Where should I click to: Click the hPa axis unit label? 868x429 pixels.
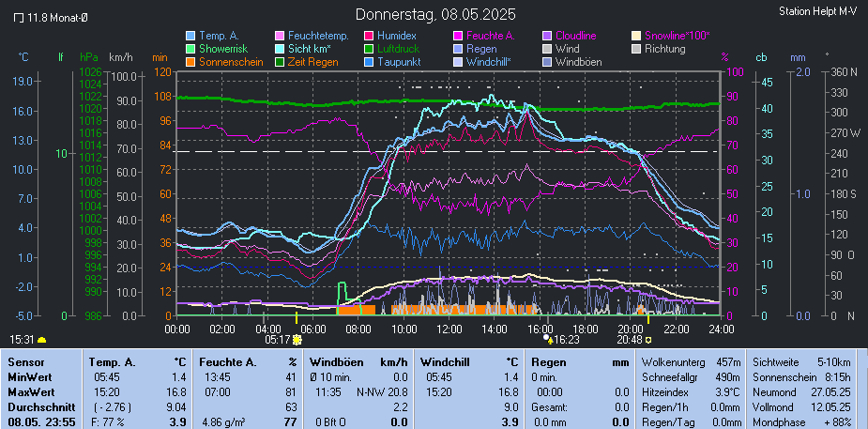click(89, 56)
